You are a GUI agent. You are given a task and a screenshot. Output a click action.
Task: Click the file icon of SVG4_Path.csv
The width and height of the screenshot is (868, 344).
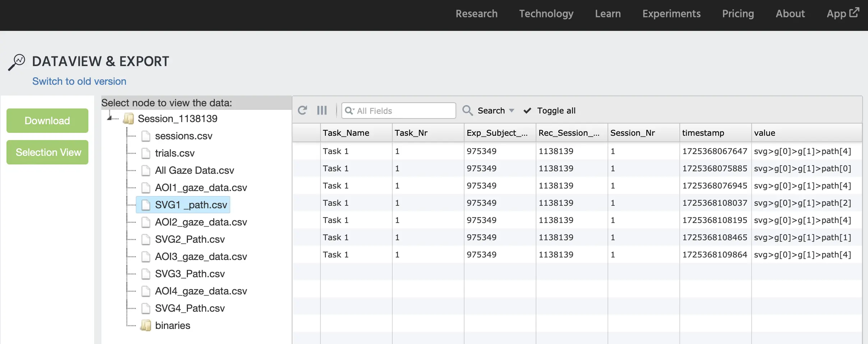click(146, 308)
